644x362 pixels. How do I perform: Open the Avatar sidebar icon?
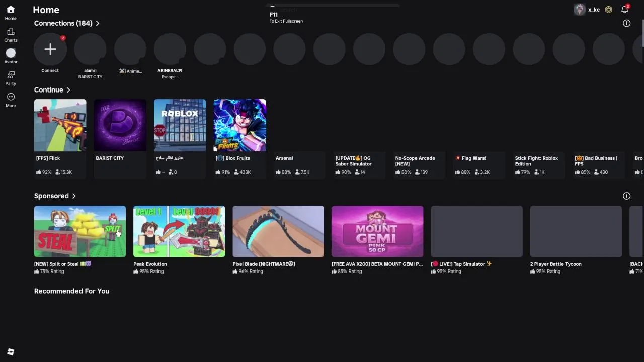[x=11, y=53]
